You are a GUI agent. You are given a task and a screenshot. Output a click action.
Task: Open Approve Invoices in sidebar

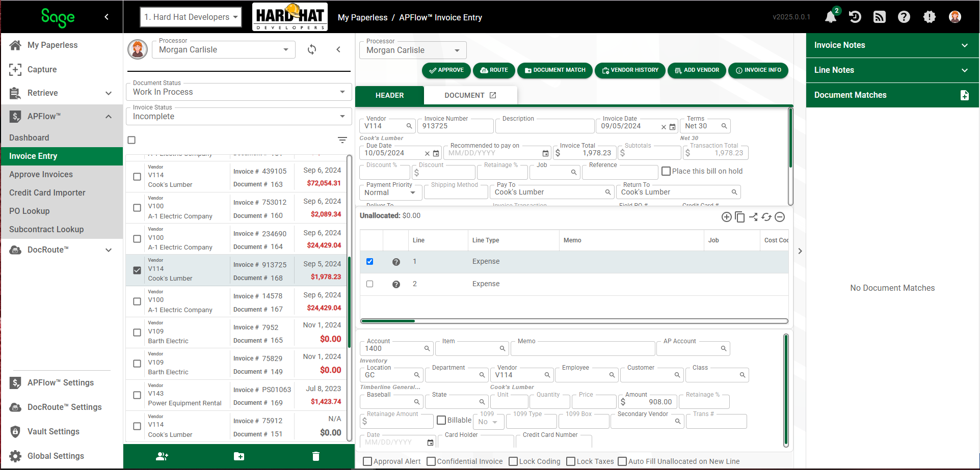pyautogui.click(x=41, y=174)
